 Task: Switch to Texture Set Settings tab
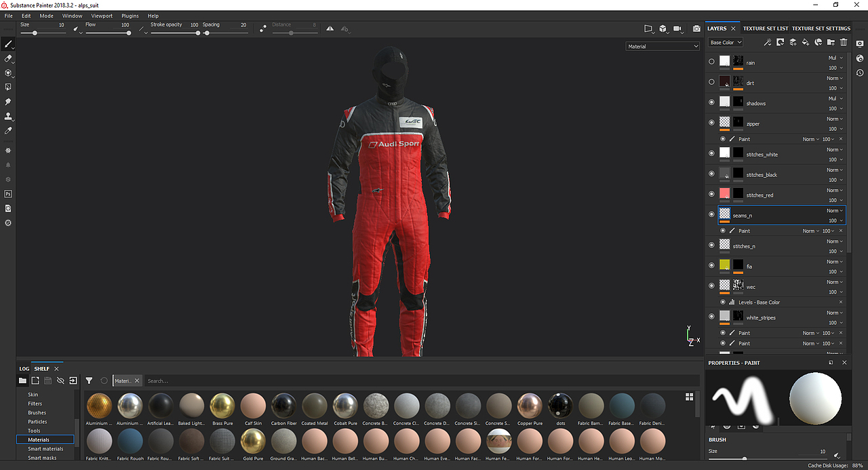(x=821, y=28)
